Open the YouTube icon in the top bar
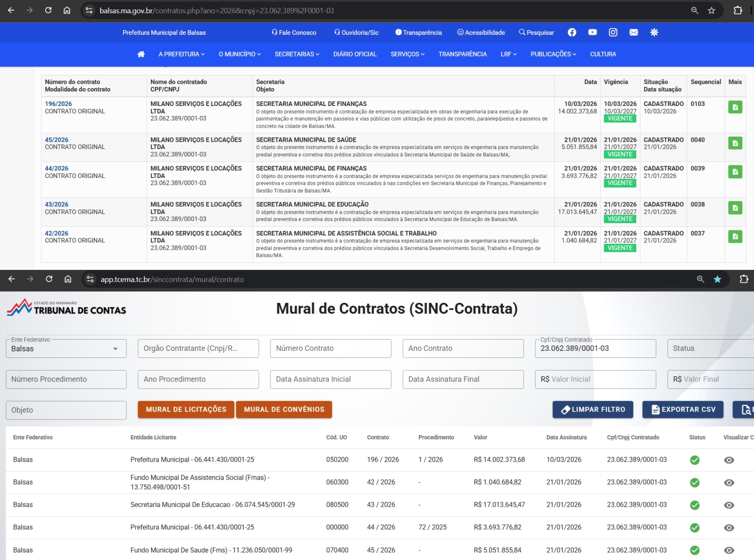 coord(592,32)
